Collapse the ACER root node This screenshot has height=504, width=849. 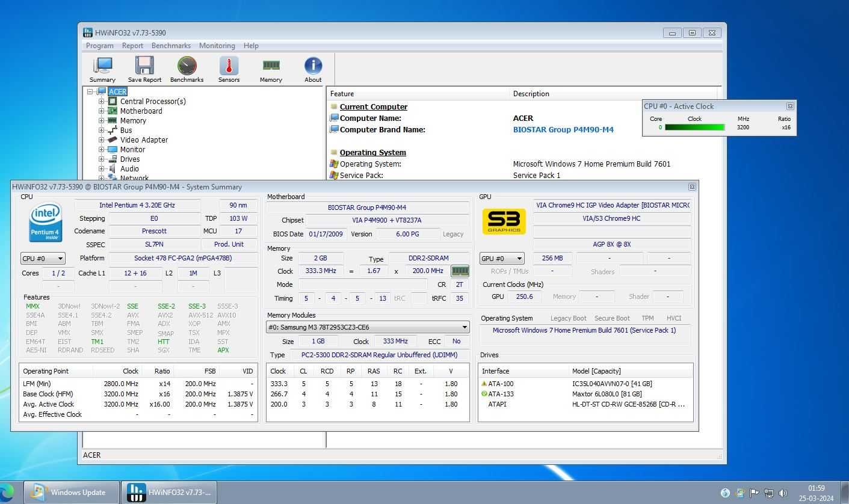tap(90, 91)
